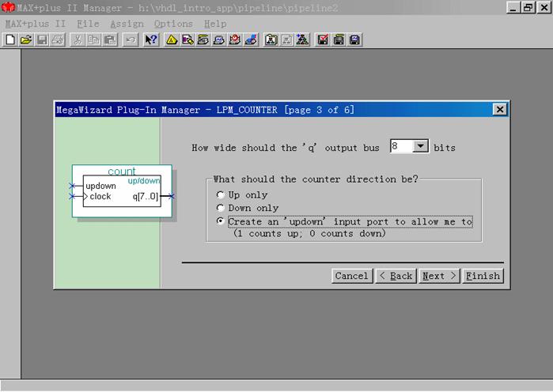Minimize the main MAX+plus II window
Image resolution: width=553 pixels, height=392 pixels.
tap(513, 7)
